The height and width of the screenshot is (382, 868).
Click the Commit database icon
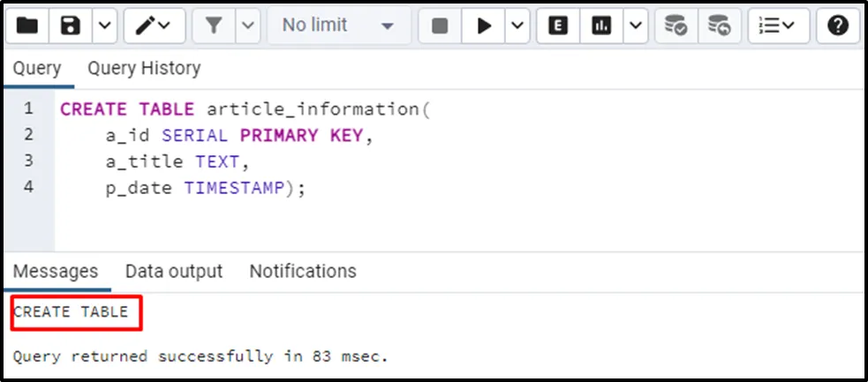pyautogui.click(x=676, y=26)
